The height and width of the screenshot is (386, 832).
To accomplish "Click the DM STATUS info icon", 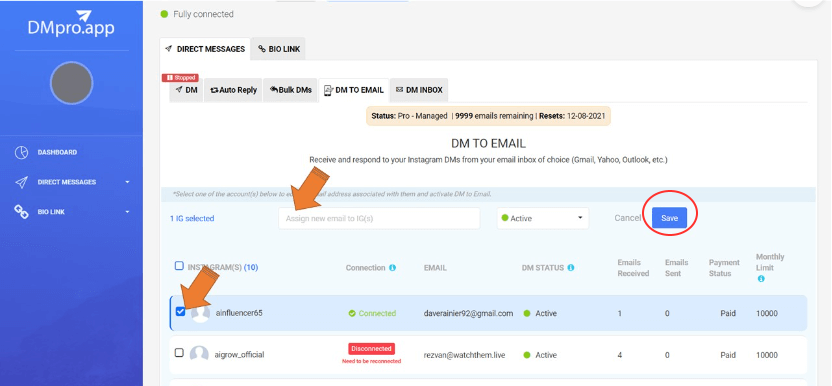I will pos(571,268).
